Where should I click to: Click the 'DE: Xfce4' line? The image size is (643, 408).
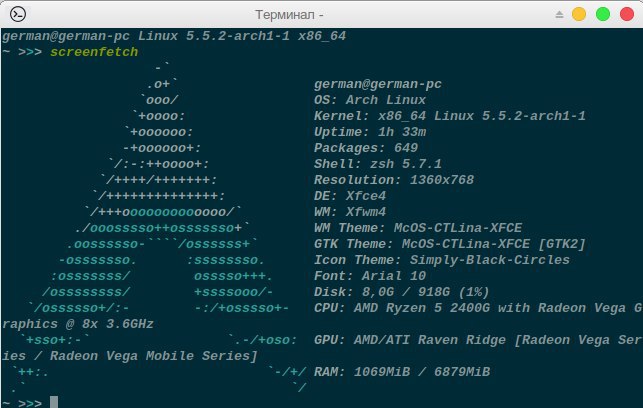click(x=350, y=196)
